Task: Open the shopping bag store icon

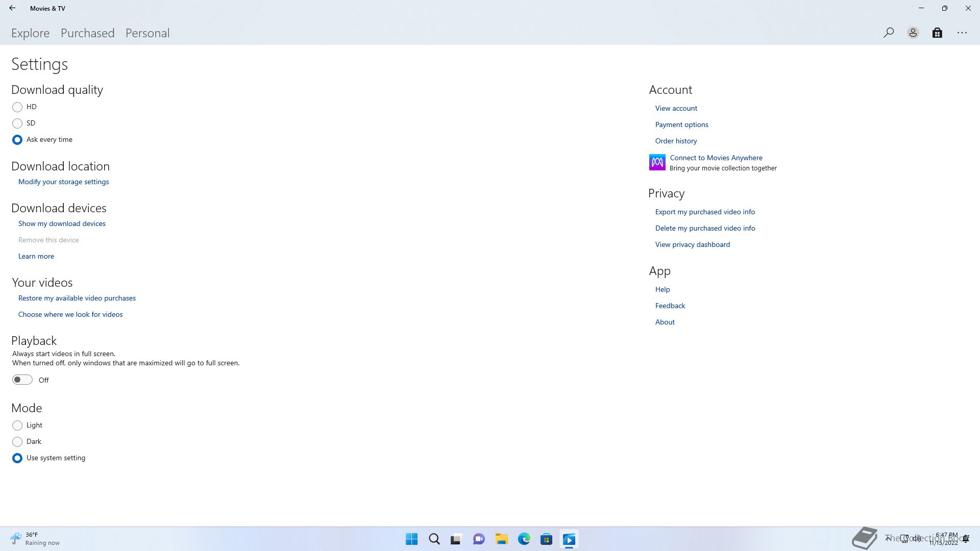Action: (937, 33)
